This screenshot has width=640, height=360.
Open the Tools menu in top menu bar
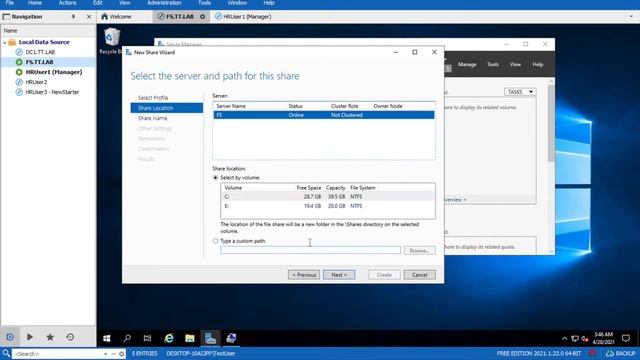204,3
